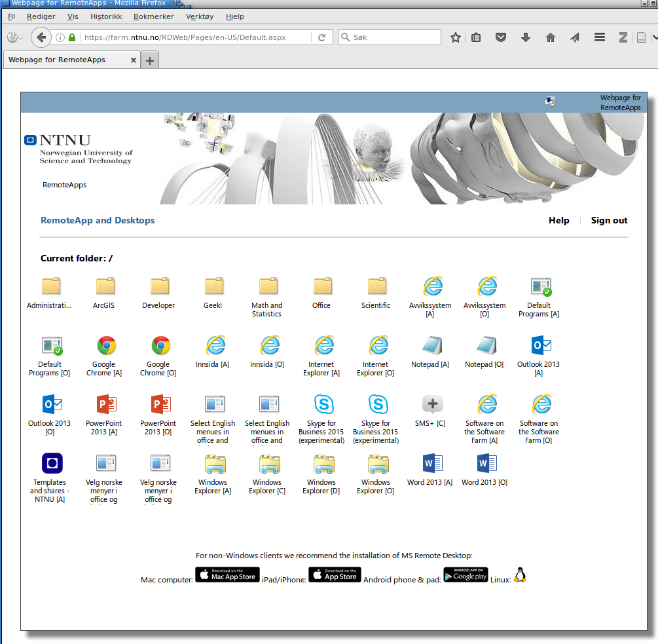Viewport: 658px width, 644px height.
Task: Open first Velg norske menyer i office icon
Action: (106, 463)
